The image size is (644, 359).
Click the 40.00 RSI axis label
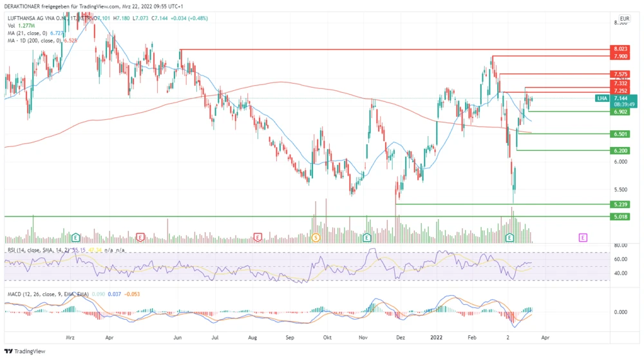621,273
